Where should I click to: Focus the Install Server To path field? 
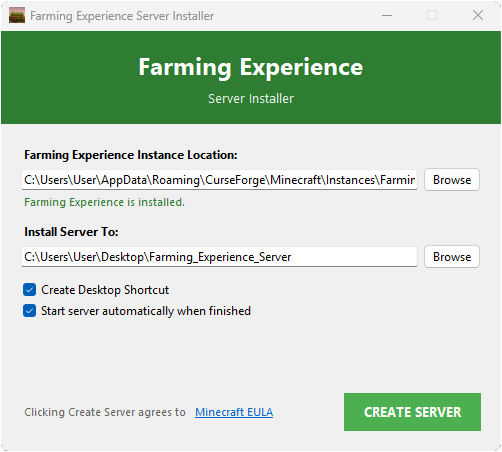(x=219, y=257)
